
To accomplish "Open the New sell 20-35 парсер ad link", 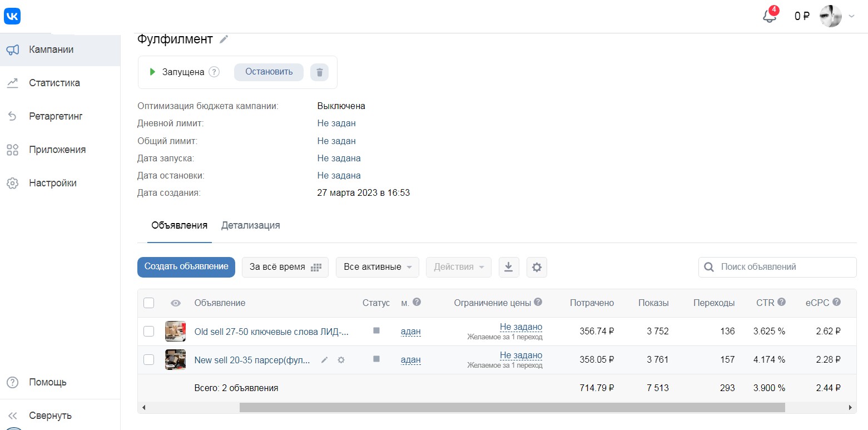I will coord(252,360).
